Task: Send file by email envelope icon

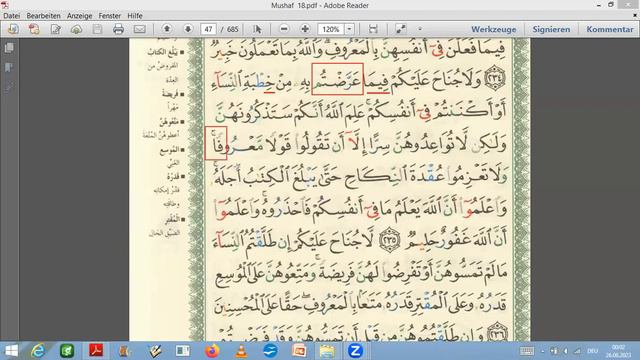Action: tap(140, 29)
